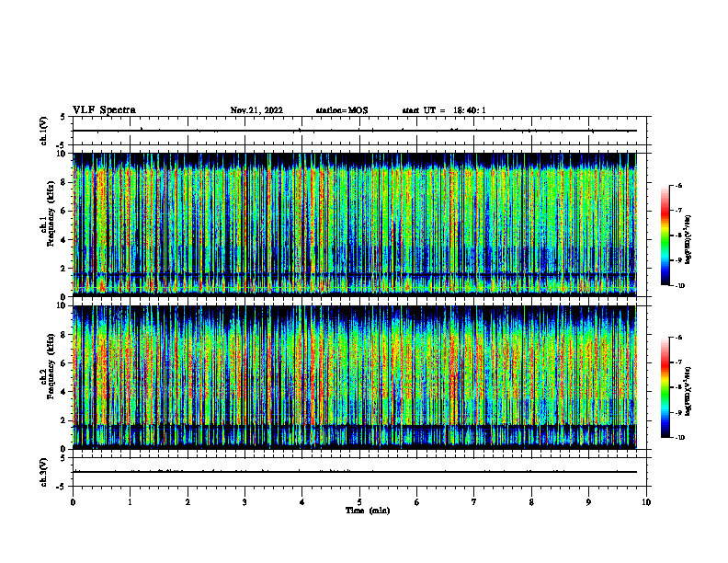This screenshot has width=728, height=563.
Task: Select the ch.2 "Frequency (kHz)" axis label
Action: (51, 366)
